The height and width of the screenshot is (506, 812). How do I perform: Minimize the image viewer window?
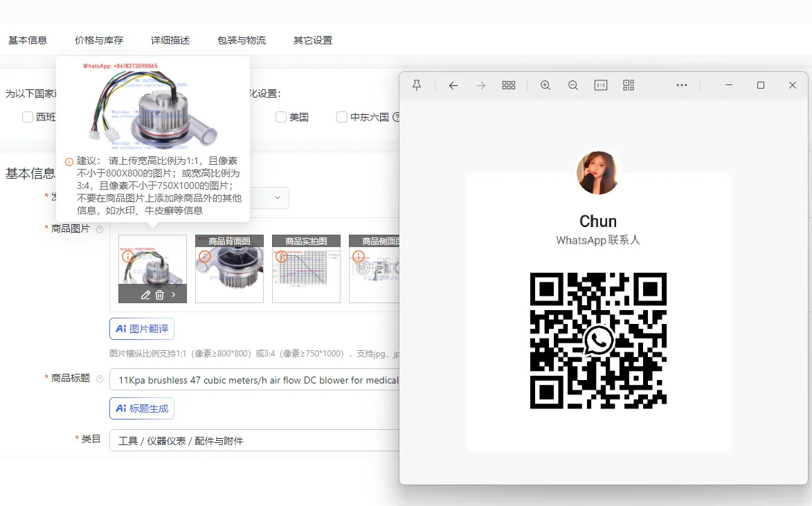point(729,85)
